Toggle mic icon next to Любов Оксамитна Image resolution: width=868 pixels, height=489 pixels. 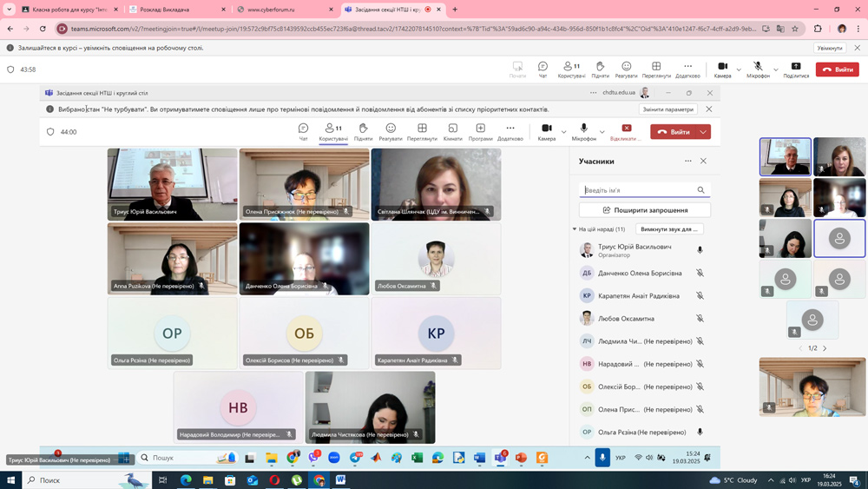(x=700, y=319)
